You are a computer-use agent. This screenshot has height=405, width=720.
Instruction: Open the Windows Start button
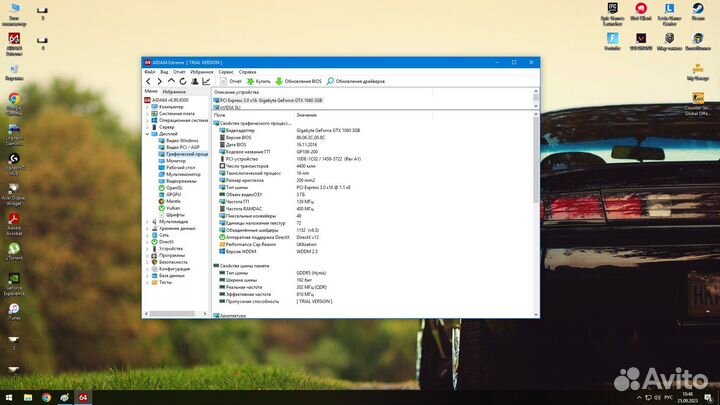click(x=9, y=398)
